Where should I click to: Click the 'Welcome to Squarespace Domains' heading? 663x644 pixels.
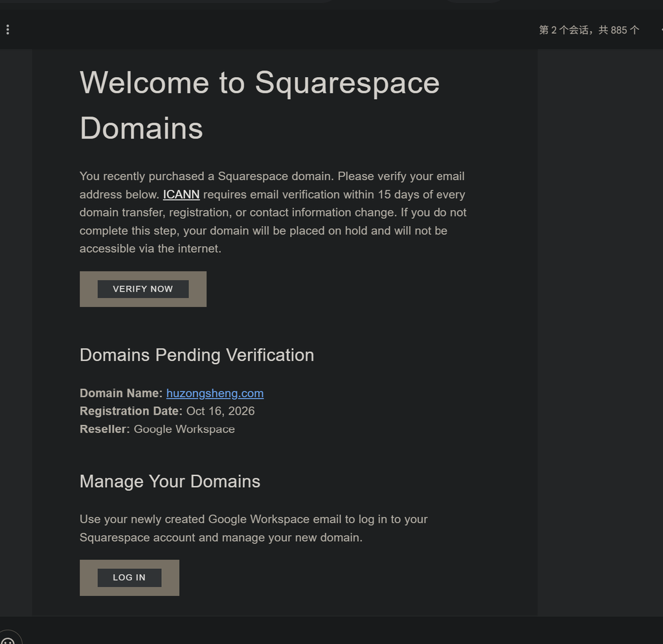pos(260,105)
